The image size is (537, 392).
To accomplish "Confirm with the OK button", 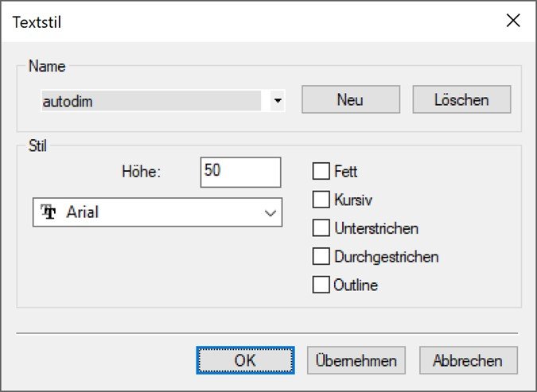I will point(245,360).
